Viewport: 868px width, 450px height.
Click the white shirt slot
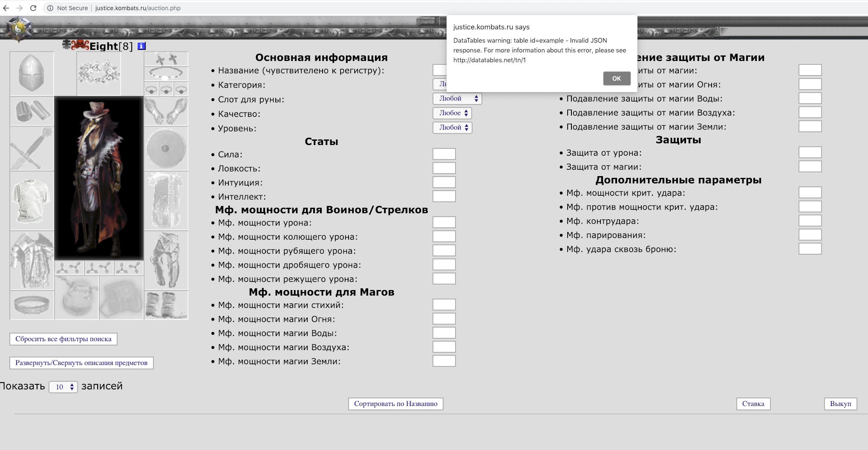(x=32, y=200)
